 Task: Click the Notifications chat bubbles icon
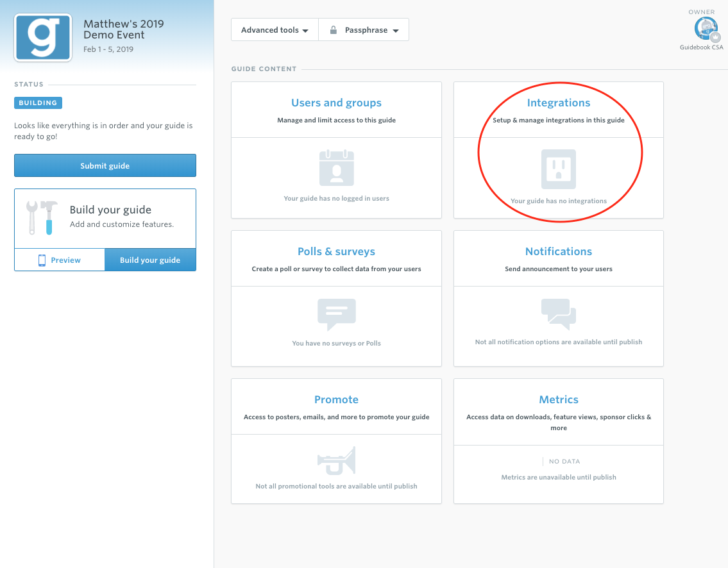pos(559,313)
